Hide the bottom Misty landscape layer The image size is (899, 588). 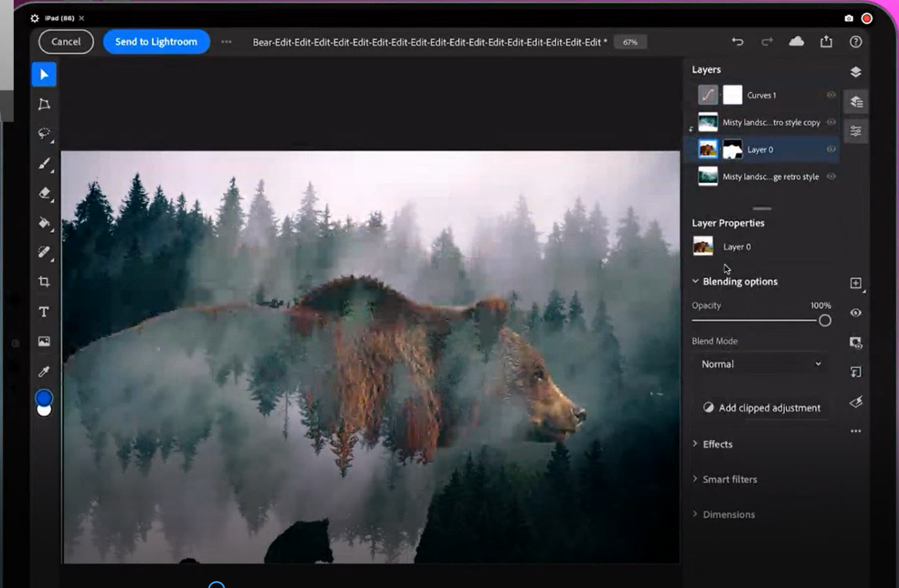pyautogui.click(x=831, y=177)
